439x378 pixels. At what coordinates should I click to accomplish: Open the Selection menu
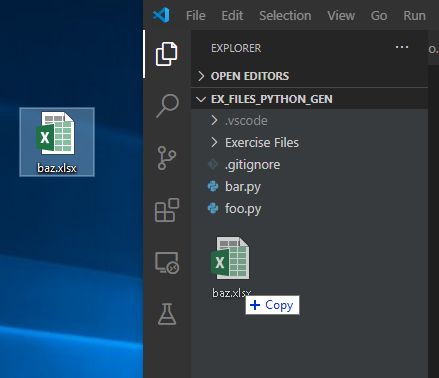tap(285, 16)
